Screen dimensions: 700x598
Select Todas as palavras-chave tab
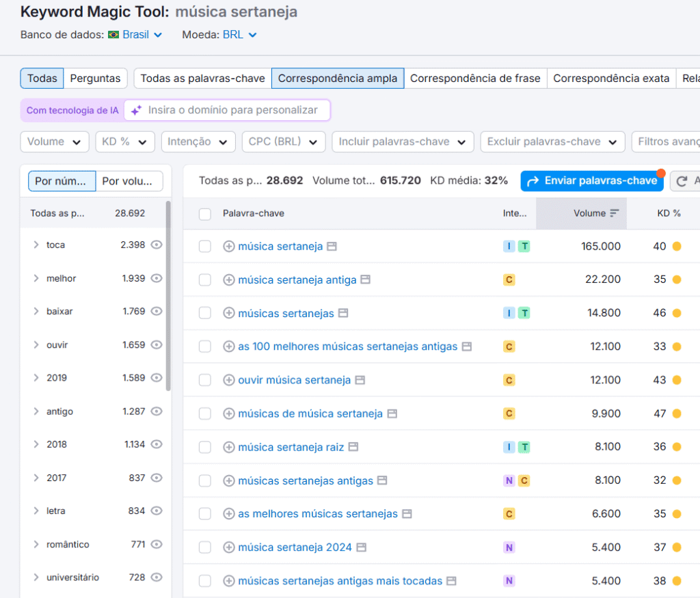202,79
